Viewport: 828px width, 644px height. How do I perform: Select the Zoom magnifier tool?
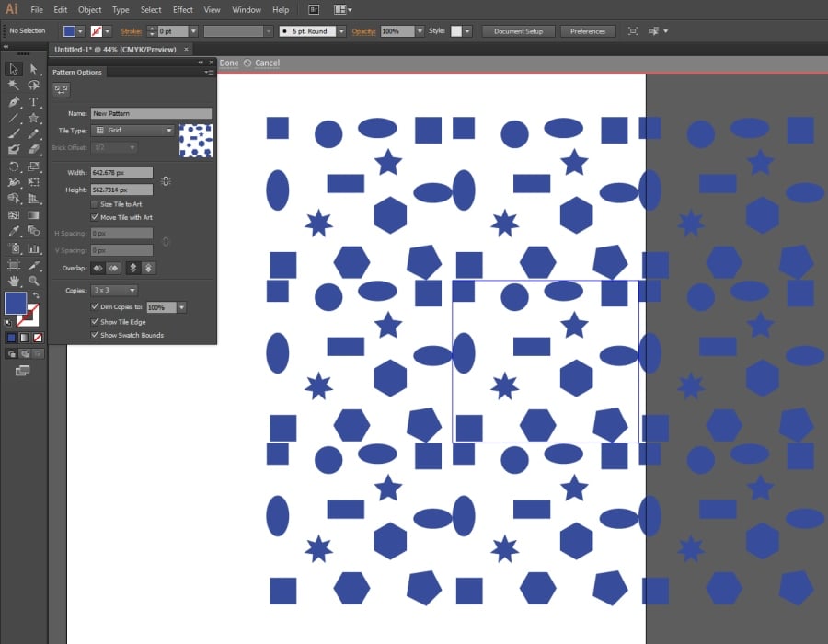pyautogui.click(x=33, y=280)
